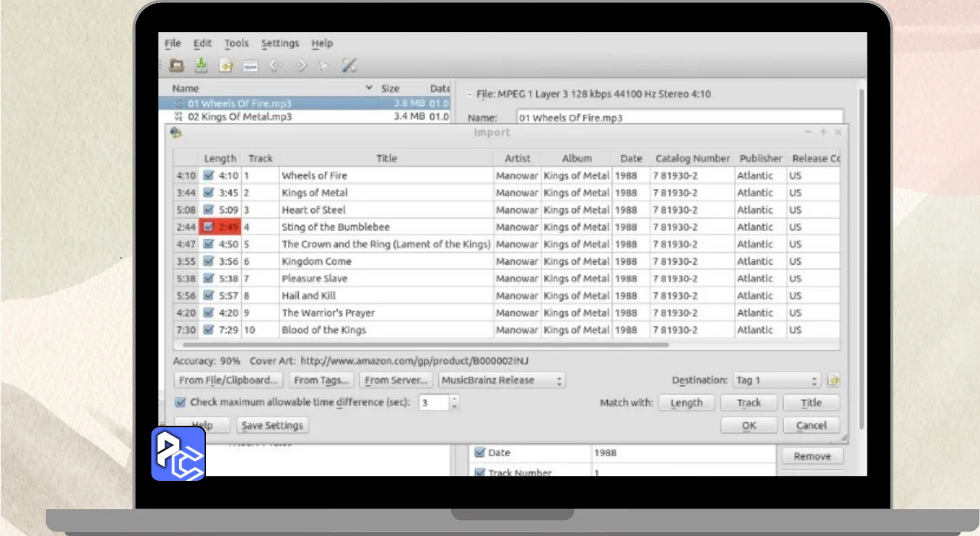Collapse the File section expander
Viewport: 980px width, 536px height.
(469, 94)
